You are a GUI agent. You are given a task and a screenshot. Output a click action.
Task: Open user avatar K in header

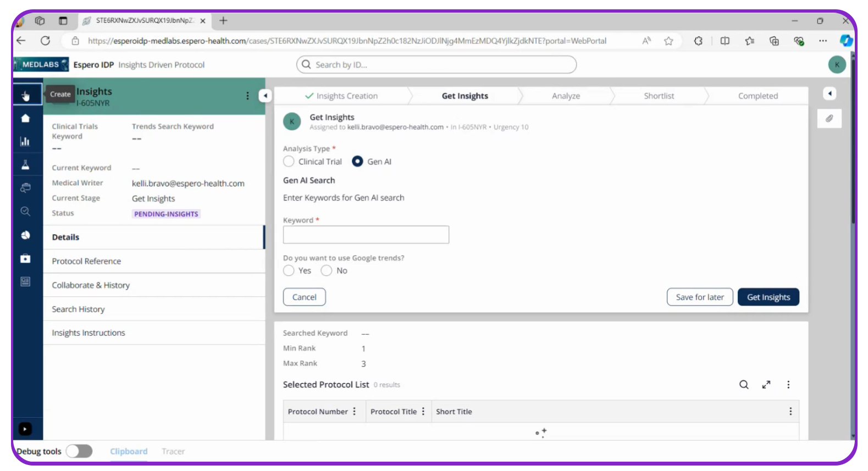click(837, 65)
